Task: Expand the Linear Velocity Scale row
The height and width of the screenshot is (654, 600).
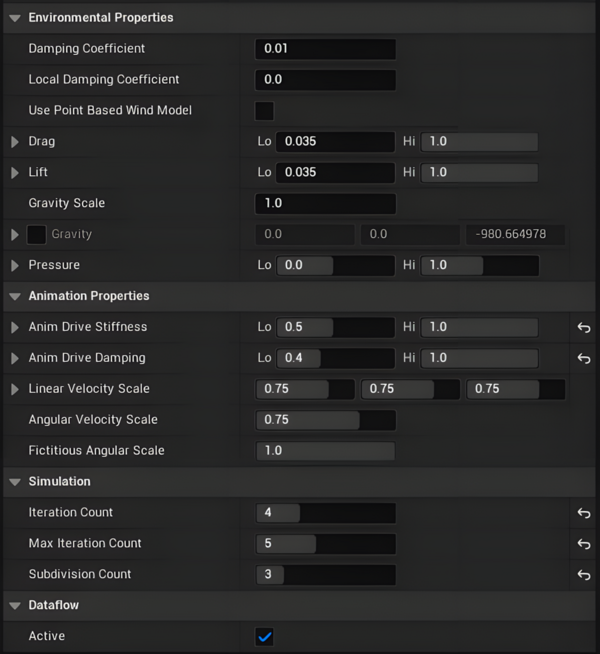Action: 15,389
